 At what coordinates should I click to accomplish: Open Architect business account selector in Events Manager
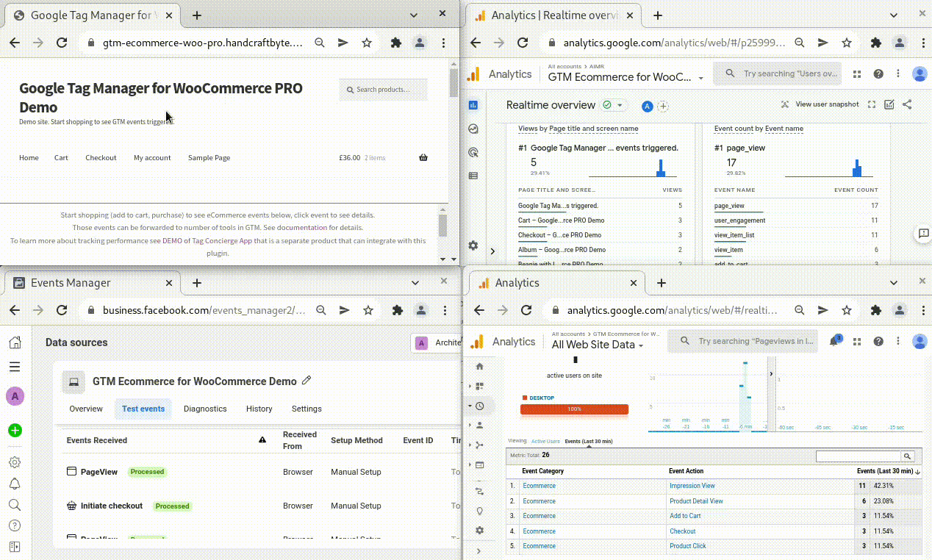pyautogui.click(x=436, y=342)
